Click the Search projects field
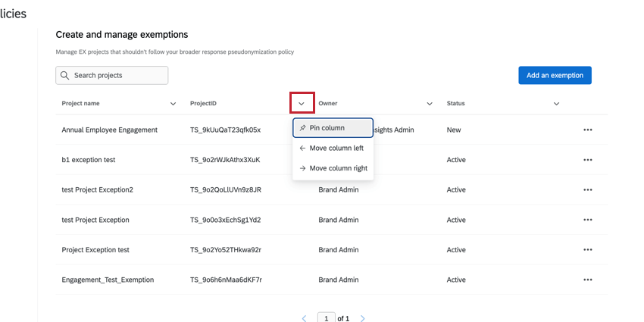This screenshot has height=322, width=644. (x=117, y=76)
